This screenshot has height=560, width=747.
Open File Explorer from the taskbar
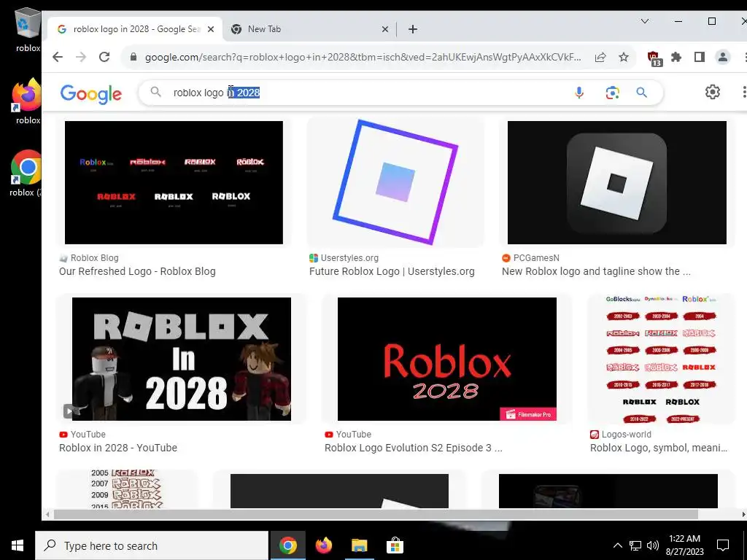(359, 545)
